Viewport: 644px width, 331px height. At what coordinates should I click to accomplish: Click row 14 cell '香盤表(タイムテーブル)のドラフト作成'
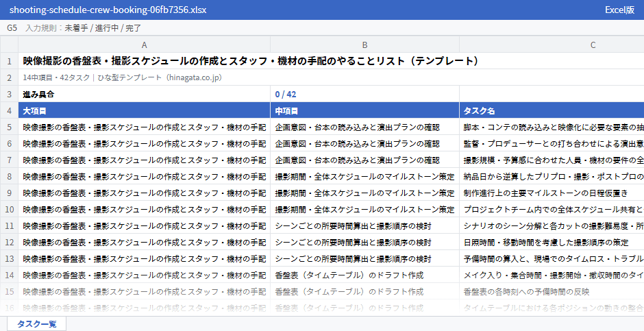pyautogui.click(x=364, y=275)
